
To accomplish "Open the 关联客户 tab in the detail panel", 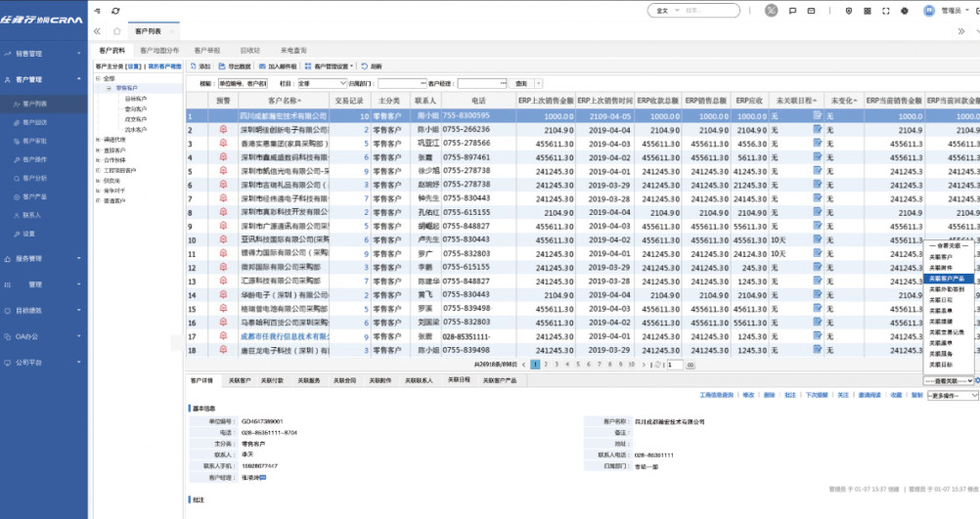I will pos(240,380).
